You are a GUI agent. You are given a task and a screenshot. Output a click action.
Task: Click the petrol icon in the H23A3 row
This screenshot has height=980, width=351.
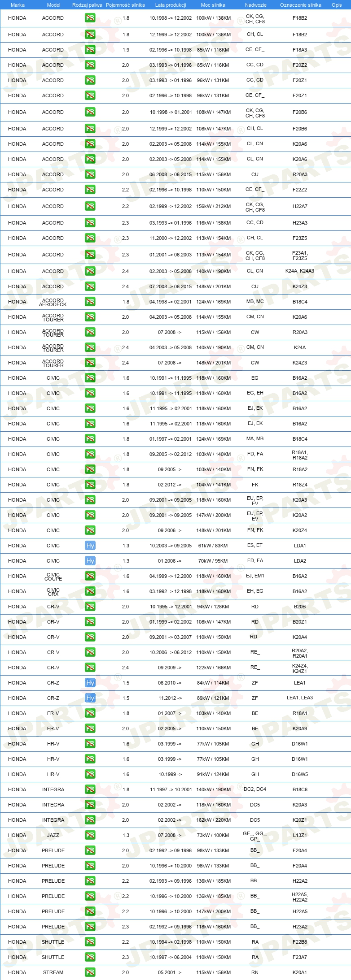pyautogui.click(x=90, y=223)
